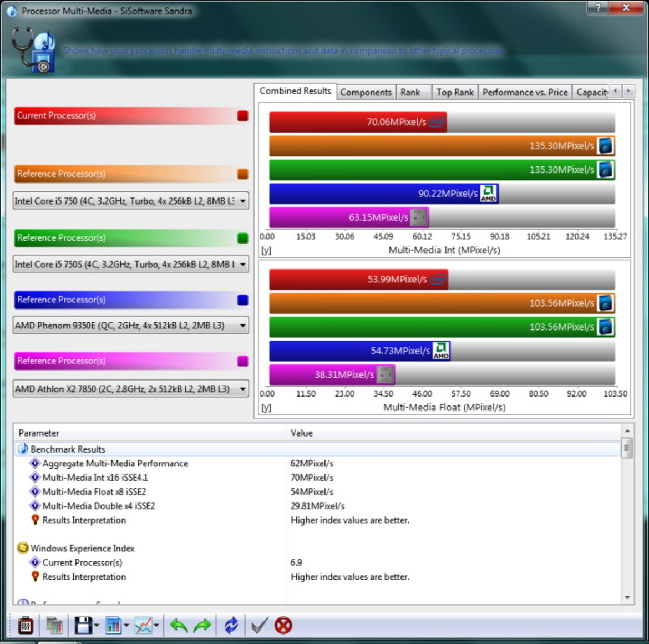Screen dimensions: 649x644
Task: Select the Current Processor(s) 6.9 row
Action: pyautogui.click(x=317, y=562)
